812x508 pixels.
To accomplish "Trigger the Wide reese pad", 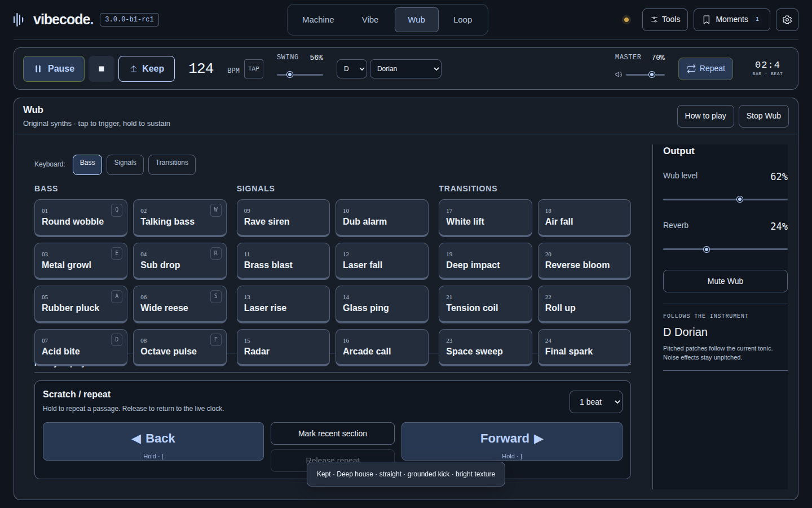I will point(180,304).
